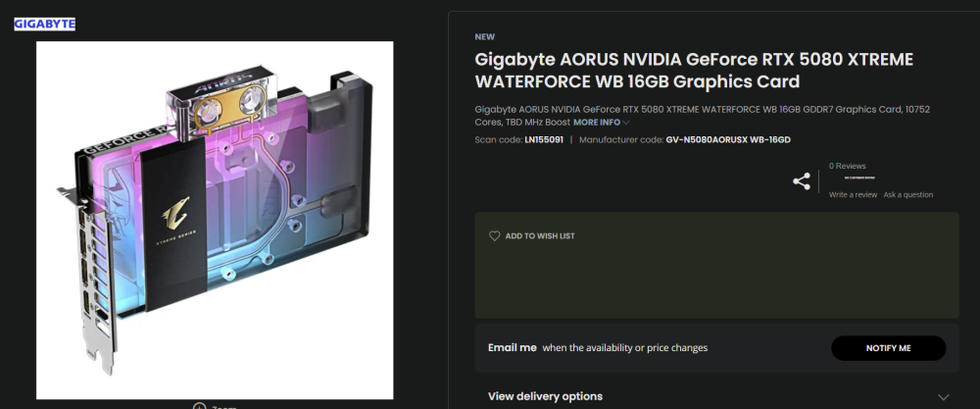This screenshot has width=980, height=409.
Task: Click the ADD TO WISH LIST text
Action: pos(540,236)
